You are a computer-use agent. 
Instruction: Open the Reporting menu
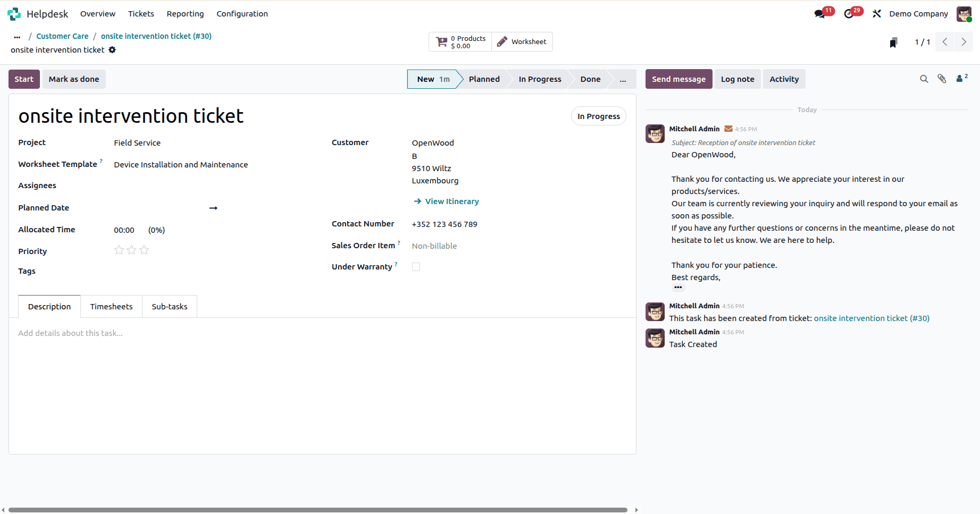pos(185,13)
